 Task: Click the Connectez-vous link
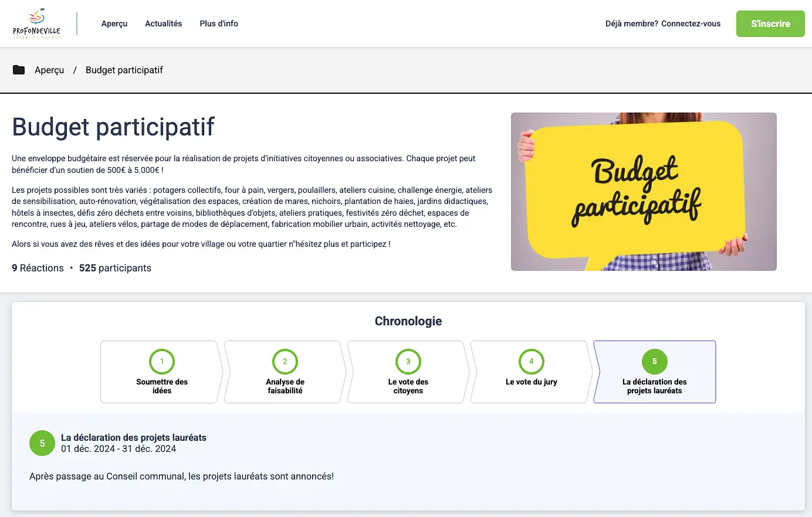(x=691, y=23)
